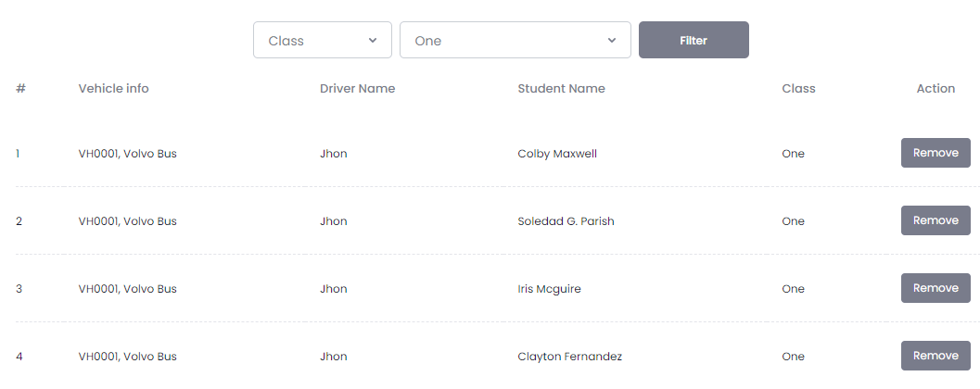Remove Clayton Fernandez from vehicle
The width and height of the screenshot is (980, 389).
(935, 356)
